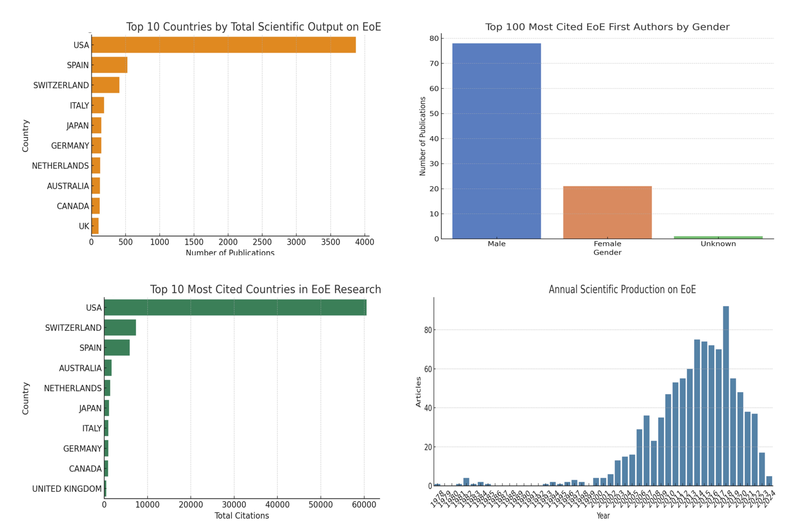The height and width of the screenshot is (532, 798).
Task: Select the orange ITALY bar in output chart
Action: coord(98,105)
